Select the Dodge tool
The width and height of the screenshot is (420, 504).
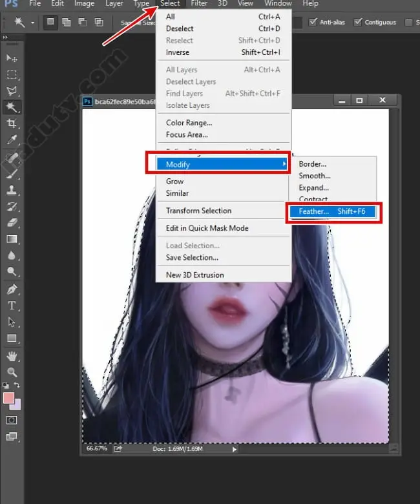click(12, 271)
